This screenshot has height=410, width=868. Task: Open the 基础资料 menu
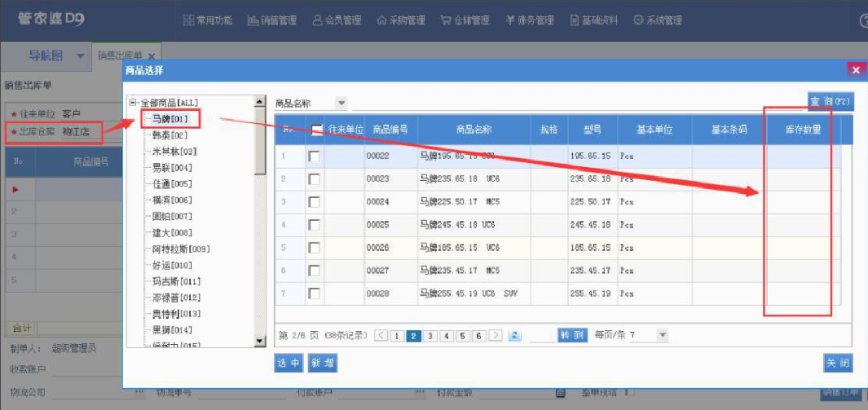594,20
